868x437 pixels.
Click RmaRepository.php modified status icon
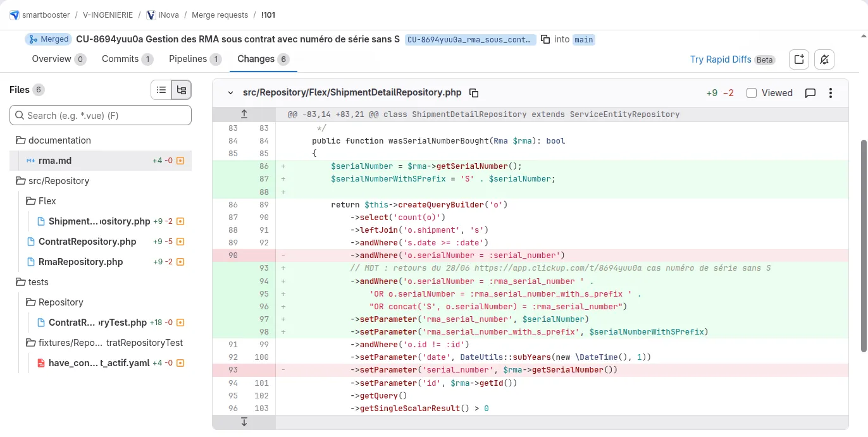click(x=180, y=262)
